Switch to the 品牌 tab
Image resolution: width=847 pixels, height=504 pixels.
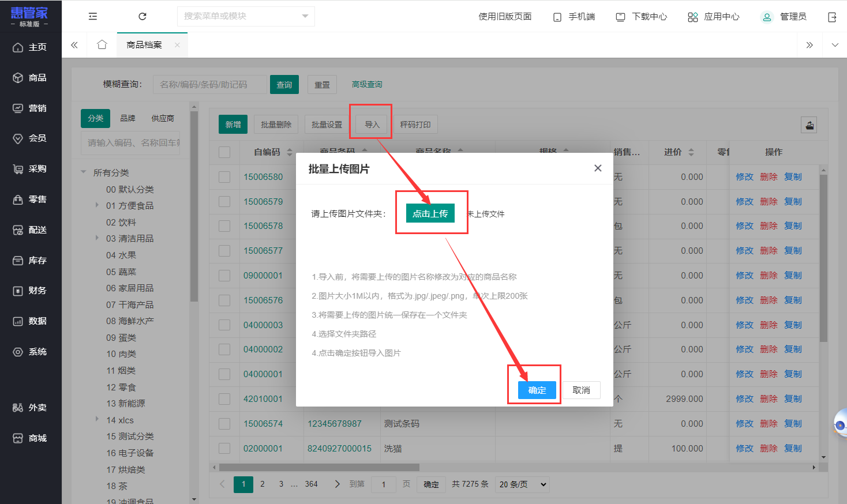point(128,118)
